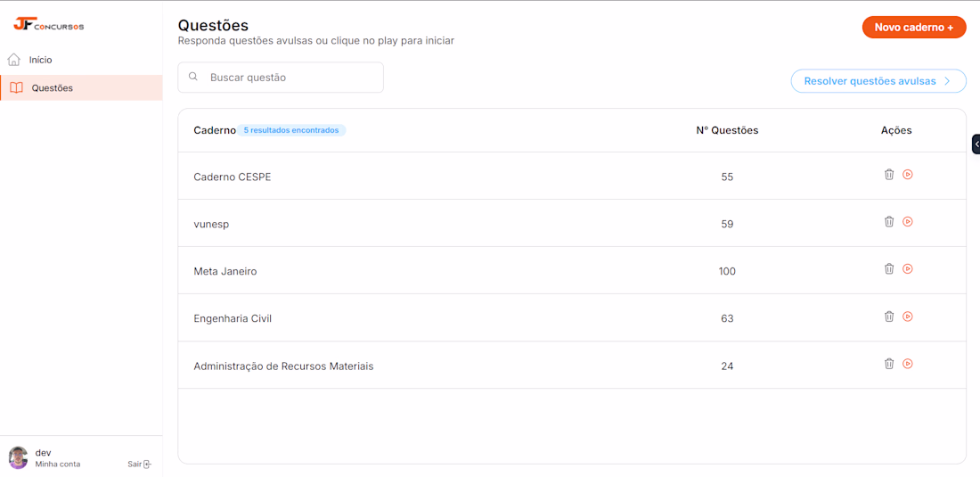Click the 5 resultados encontrados badge

coord(291,130)
